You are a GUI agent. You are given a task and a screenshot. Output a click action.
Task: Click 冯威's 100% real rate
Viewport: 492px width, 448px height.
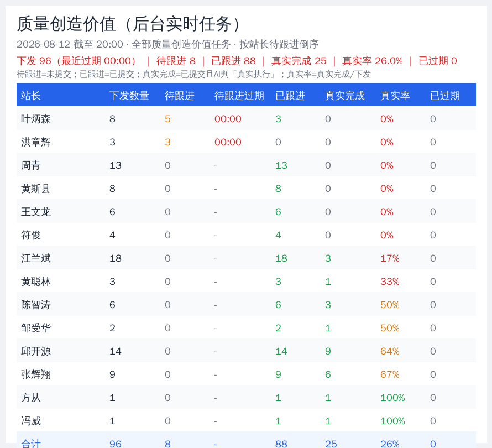coord(392,421)
